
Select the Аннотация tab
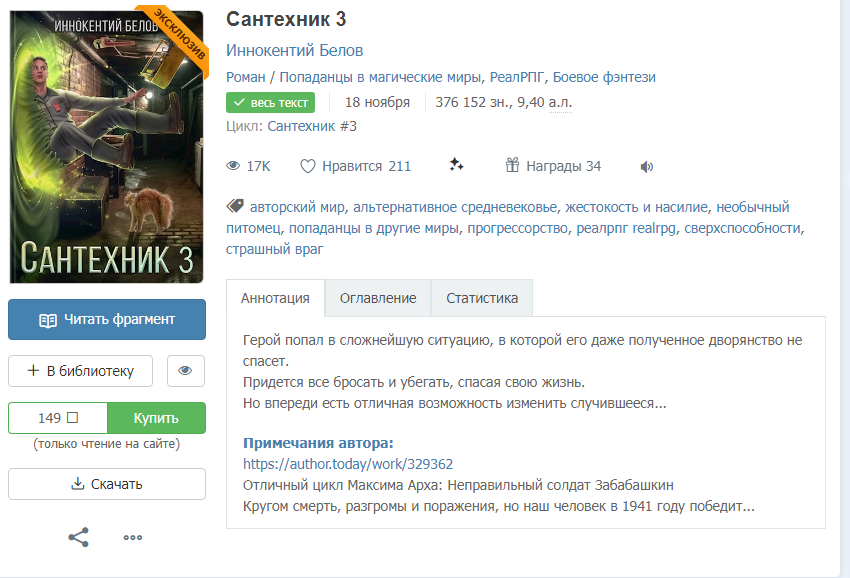click(x=275, y=298)
